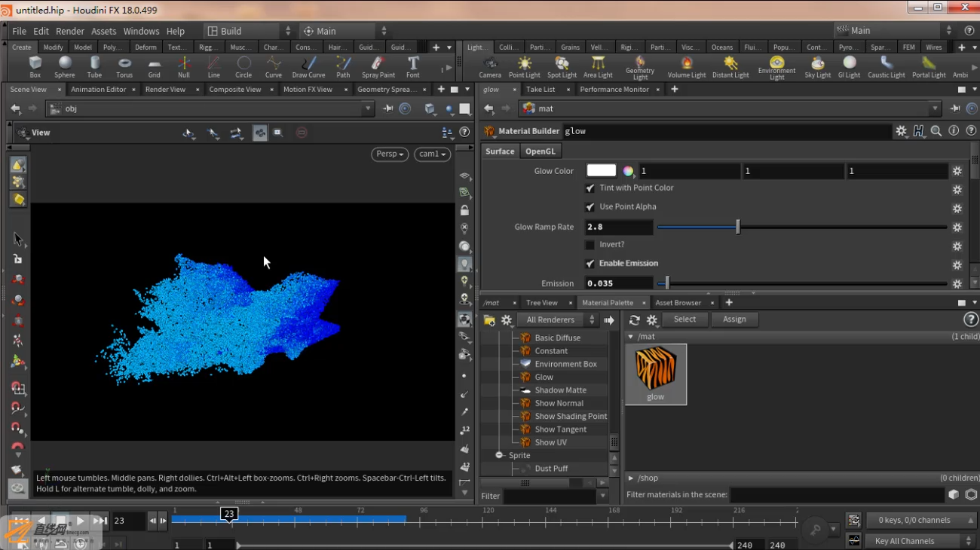
Task: Open the Glow Color picker wheel
Action: point(628,171)
